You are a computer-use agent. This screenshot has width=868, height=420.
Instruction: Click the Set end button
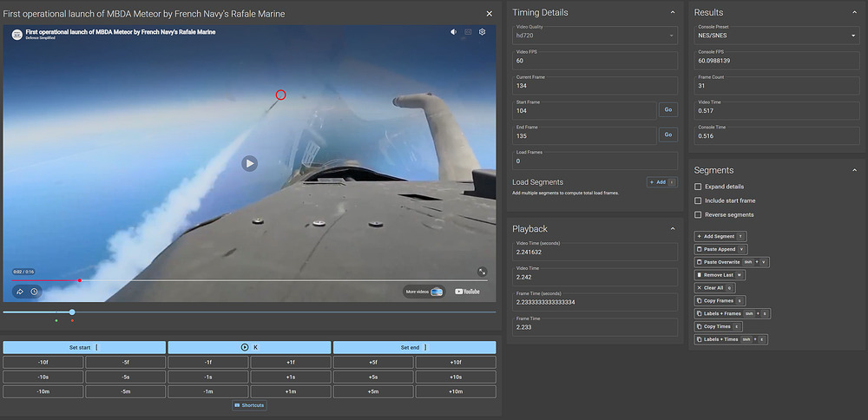(x=415, y=347)
